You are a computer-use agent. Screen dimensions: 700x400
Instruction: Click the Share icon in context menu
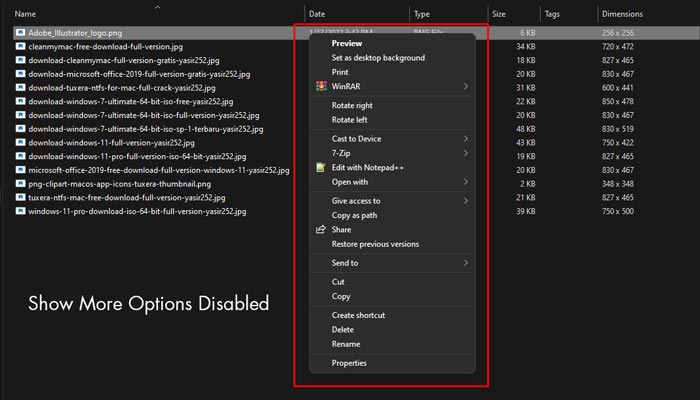point(321,229)
